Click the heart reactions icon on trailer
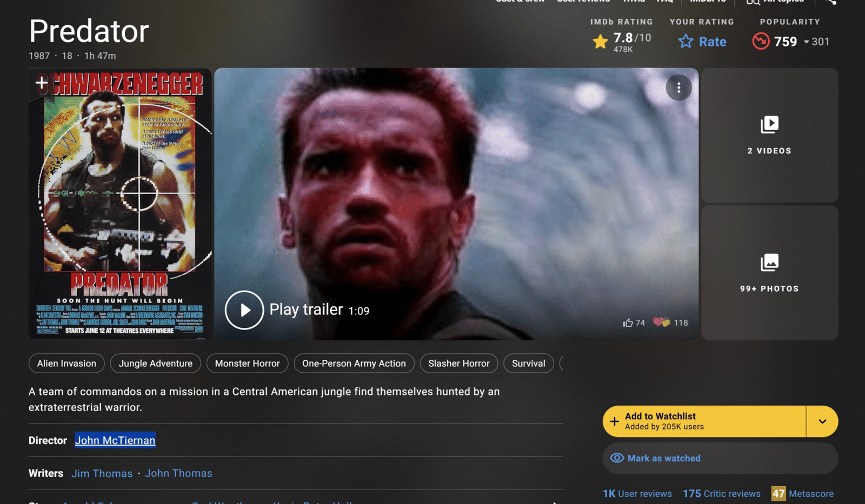This screenshot has width=865, height=504. 661,322
